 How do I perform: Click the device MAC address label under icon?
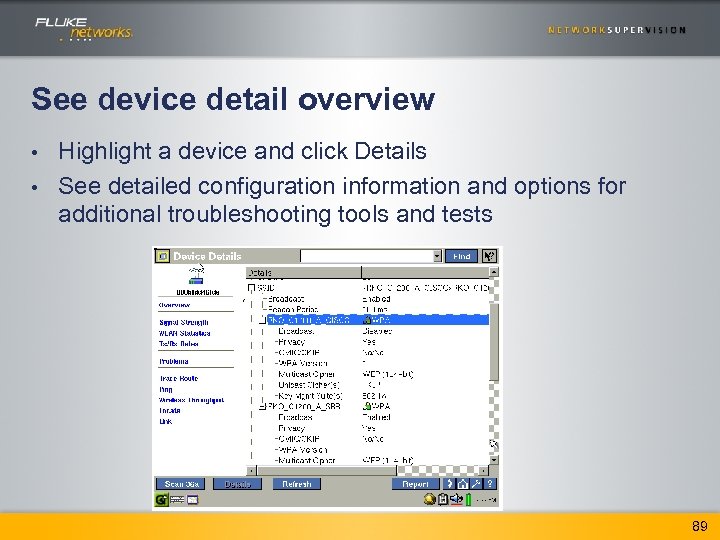[197, 292]
